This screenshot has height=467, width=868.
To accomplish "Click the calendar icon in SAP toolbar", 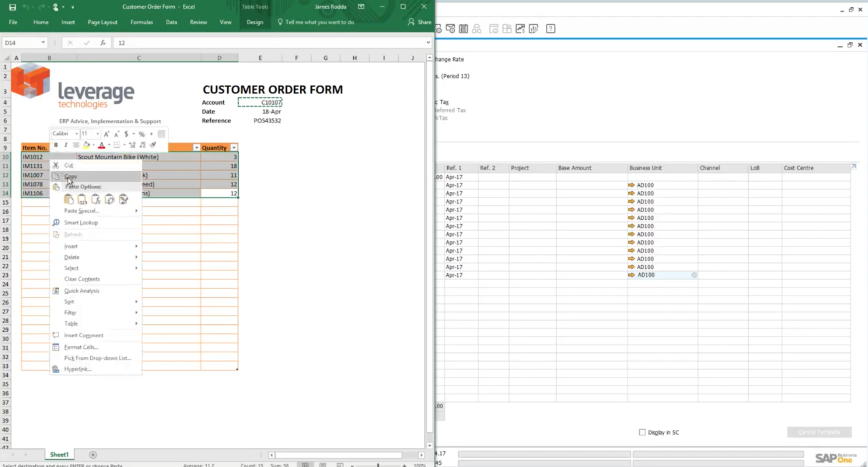I will (x=463, y=29).
